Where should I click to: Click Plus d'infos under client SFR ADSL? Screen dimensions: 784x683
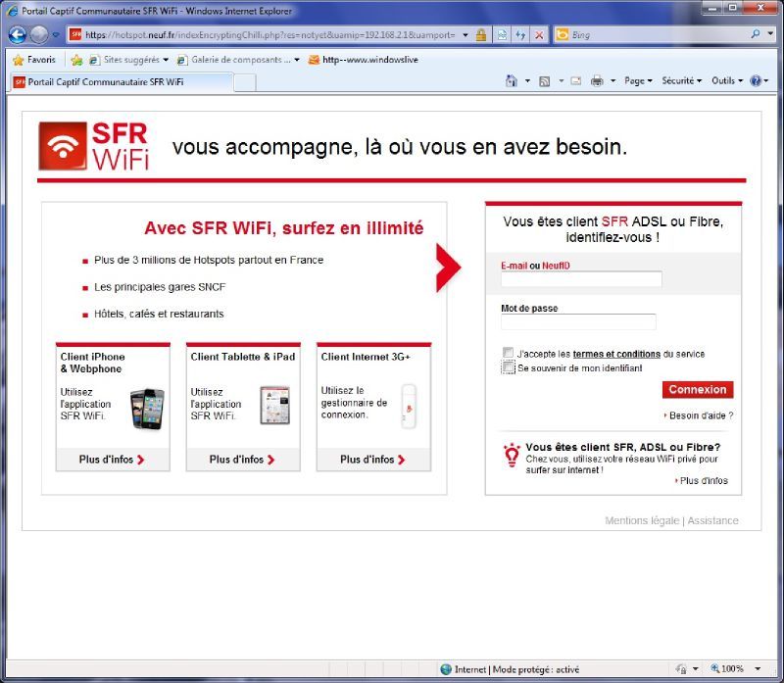pos(703,480)
